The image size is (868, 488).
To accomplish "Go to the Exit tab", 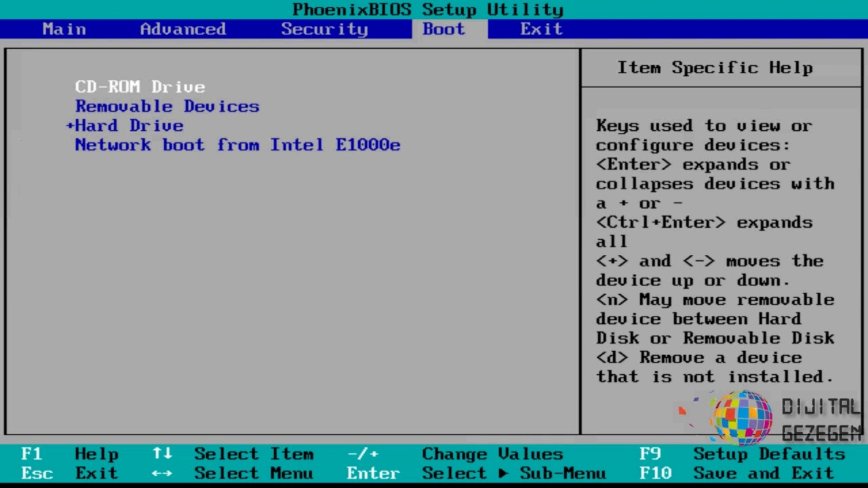I will 541,29.
